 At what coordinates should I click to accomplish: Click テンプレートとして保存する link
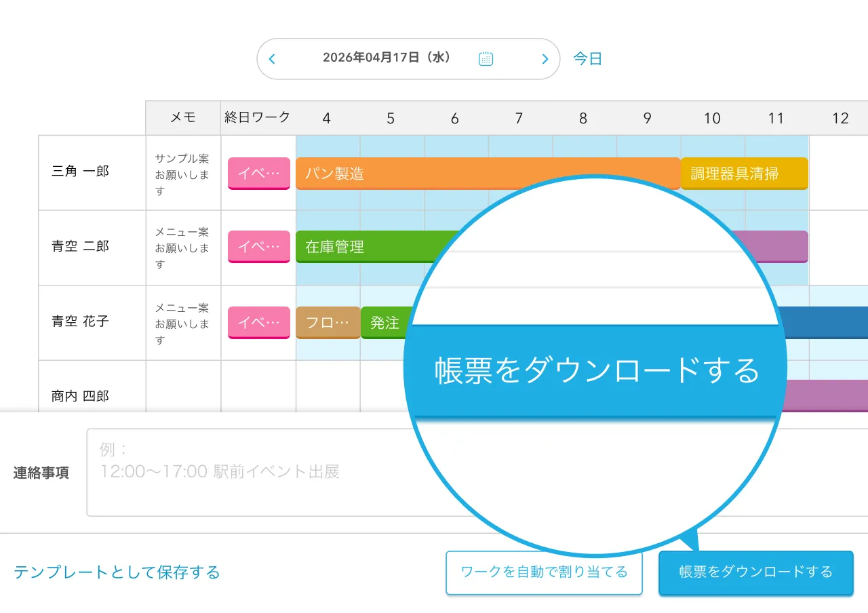(117, 572)
